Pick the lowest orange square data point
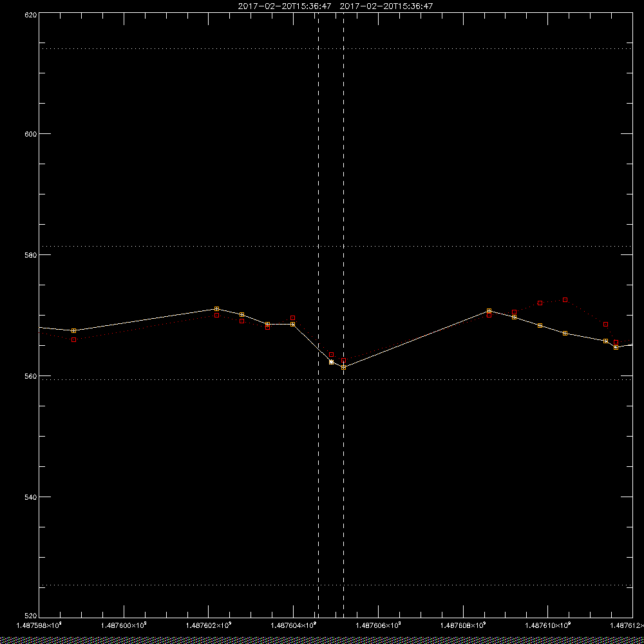The height and width of the screenshot is (644, 644). 343,367
